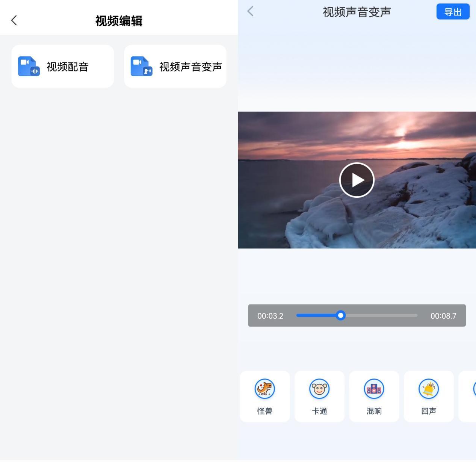Open the 视频配音 text label
Viewport: 476px width, 462px height.
[68, 67]
